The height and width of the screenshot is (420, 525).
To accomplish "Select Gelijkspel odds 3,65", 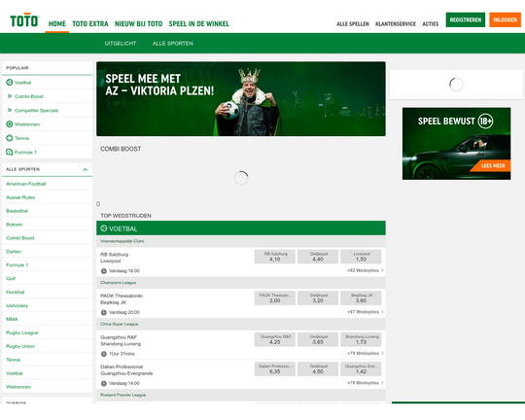I will pyautogui.click(x=318, y=339).
